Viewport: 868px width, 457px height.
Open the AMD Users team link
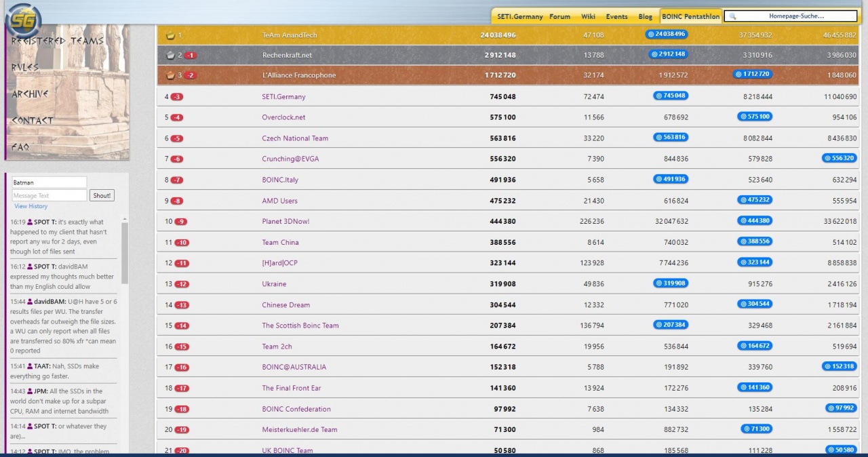click(x=280, y=201)
